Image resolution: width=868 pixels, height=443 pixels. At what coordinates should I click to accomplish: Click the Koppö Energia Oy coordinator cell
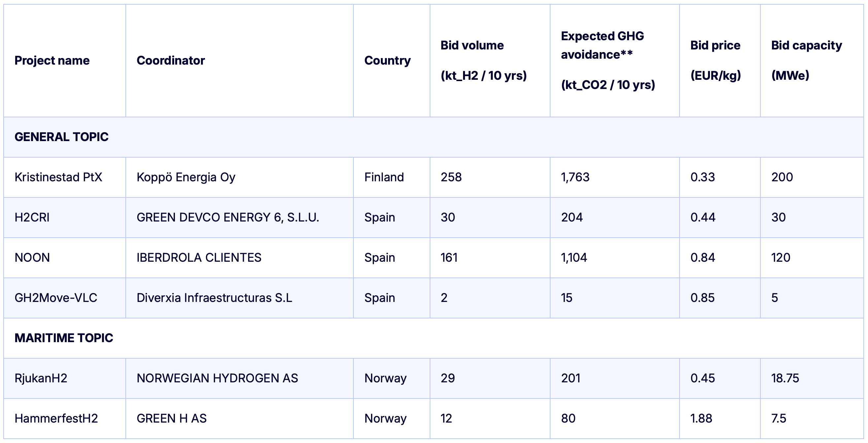coord(186,177)
